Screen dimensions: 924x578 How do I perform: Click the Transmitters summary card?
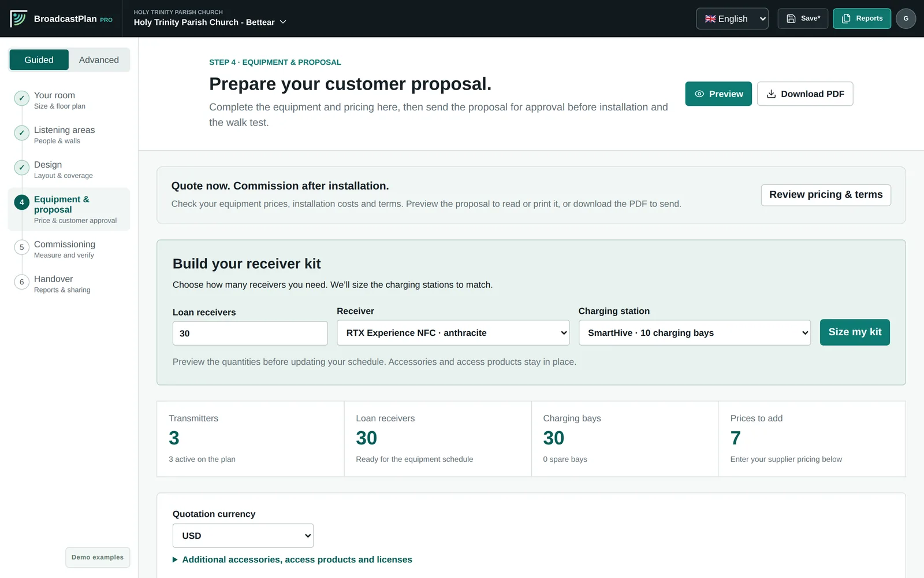click(x=251, y=439)
